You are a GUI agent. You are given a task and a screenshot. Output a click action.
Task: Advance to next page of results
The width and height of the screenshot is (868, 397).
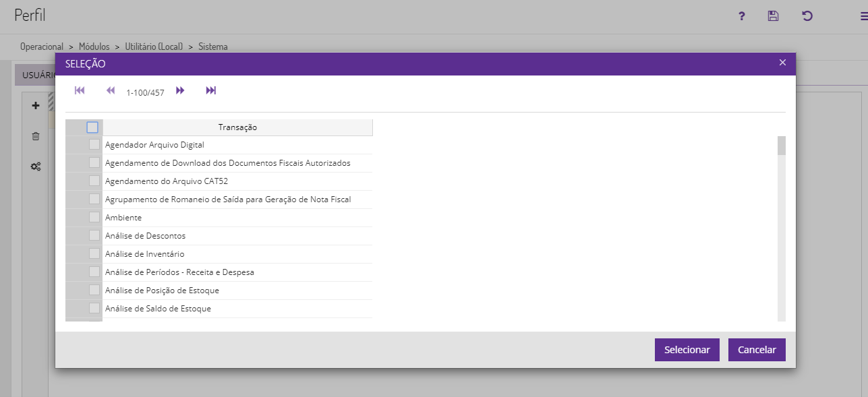pos(180,91)
